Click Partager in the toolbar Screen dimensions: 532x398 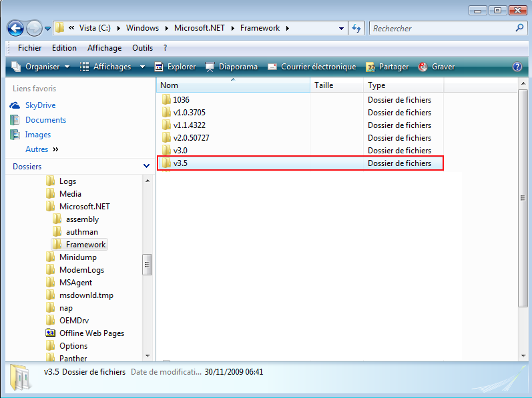click(x=387, y=67)
